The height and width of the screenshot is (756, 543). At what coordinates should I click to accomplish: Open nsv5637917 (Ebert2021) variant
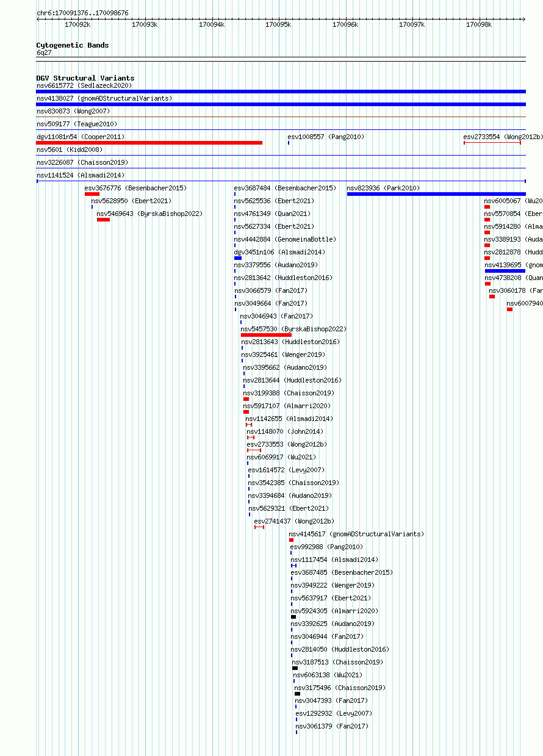(331, 598)
